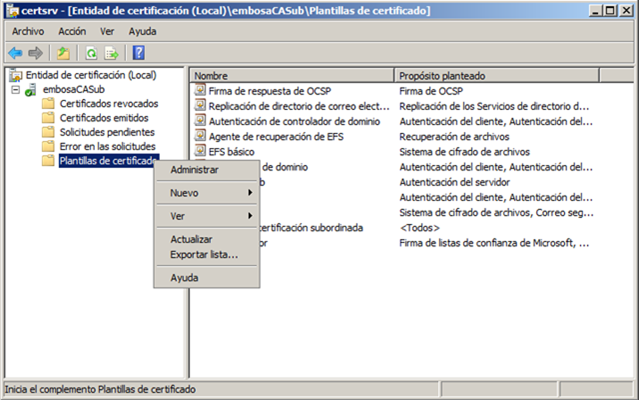Choose Administrar from the context menu
This screenshot has height=400, width=639.
[x=194, y=169]
